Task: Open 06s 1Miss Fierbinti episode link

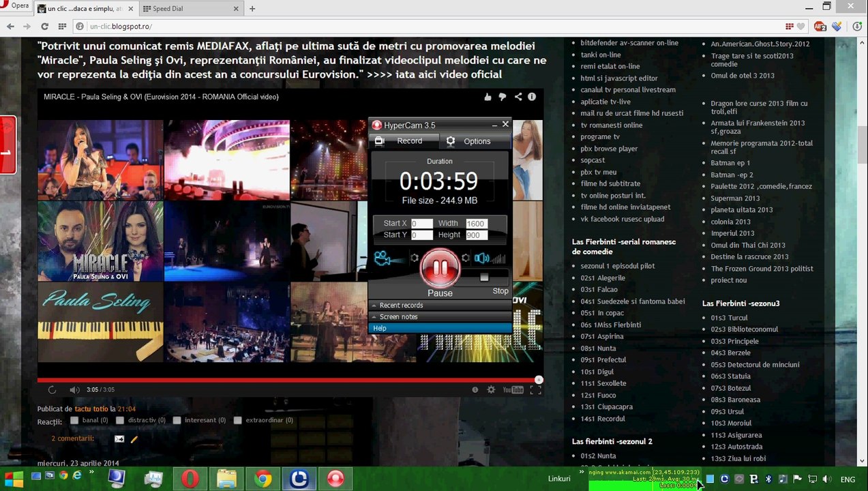Action: 611,325
